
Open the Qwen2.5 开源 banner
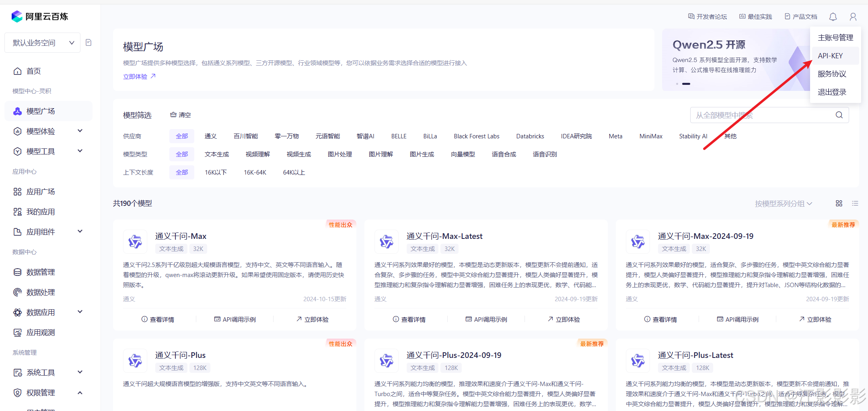point(736,60)
